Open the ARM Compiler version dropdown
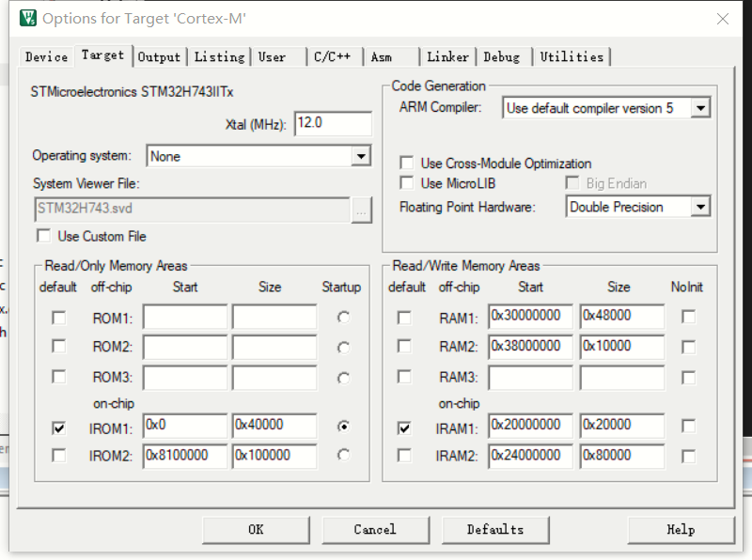Screen dimensions: 752x560 click(700, 108)
